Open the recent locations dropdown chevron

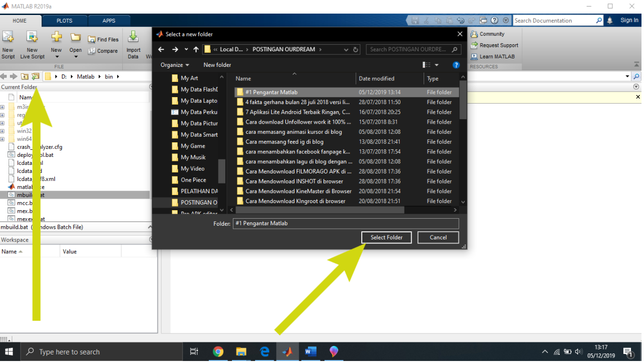click(x=186, y=49)
